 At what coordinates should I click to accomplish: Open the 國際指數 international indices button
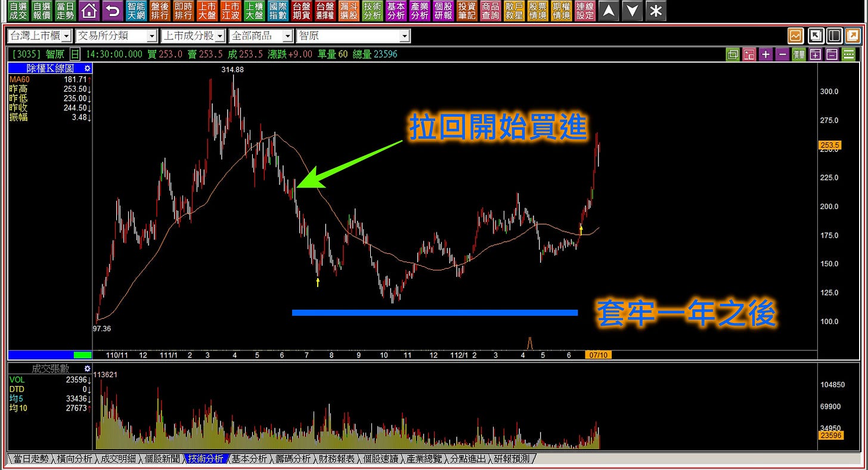(278, 11)
